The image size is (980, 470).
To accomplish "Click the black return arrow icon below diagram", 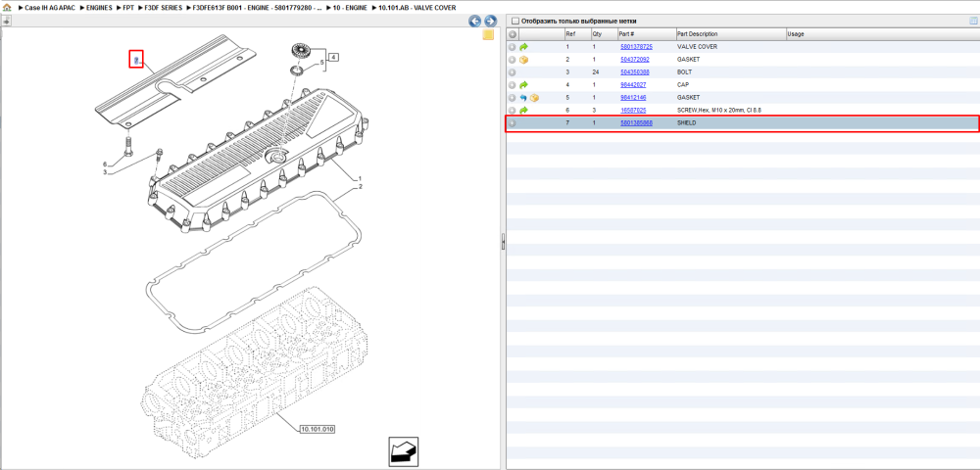I will (403, 450).
